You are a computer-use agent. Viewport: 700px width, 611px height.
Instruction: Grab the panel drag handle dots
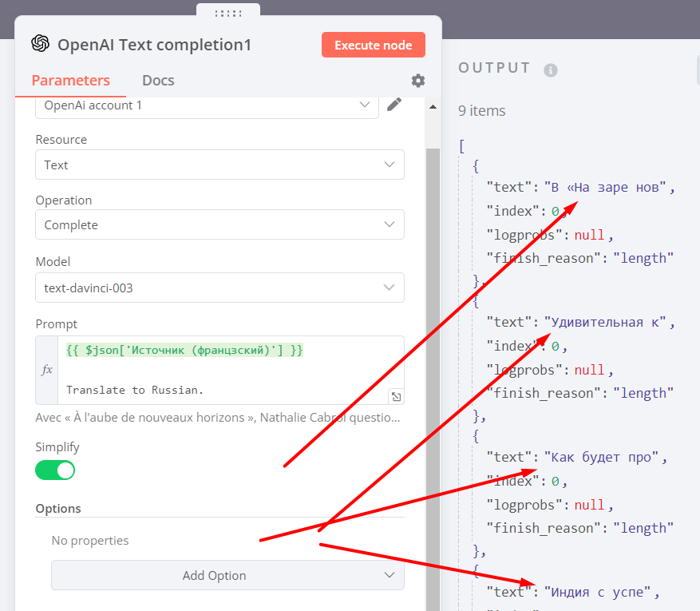tap(228, 14)
